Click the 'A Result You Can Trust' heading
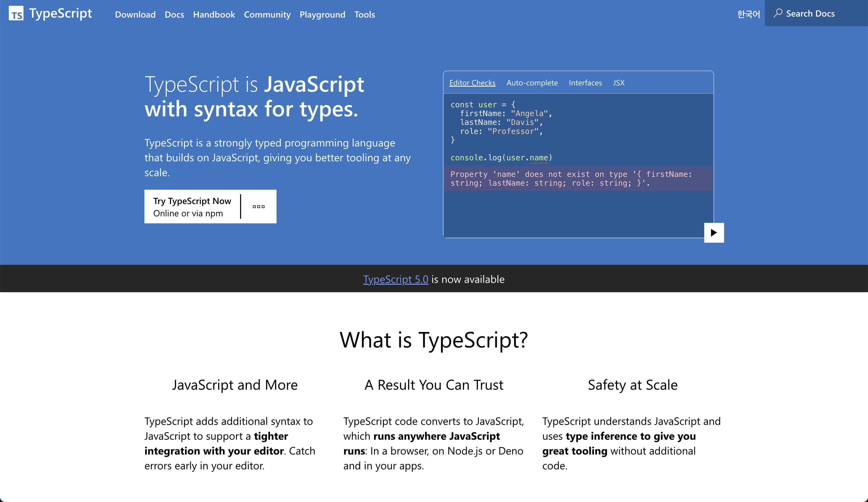868x502 pixels. (434, 385)
